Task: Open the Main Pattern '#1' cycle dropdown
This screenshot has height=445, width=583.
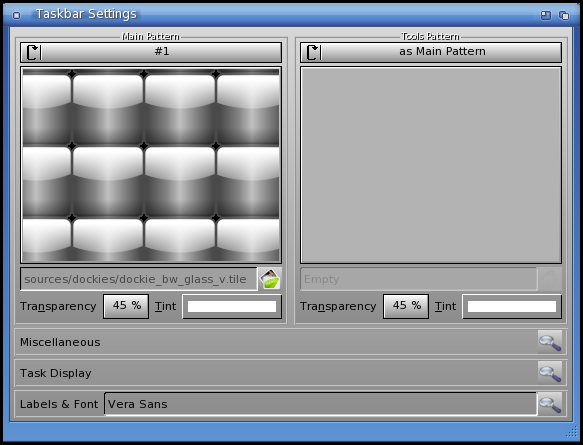Action: pyautogui.click(x=151, y=52)
